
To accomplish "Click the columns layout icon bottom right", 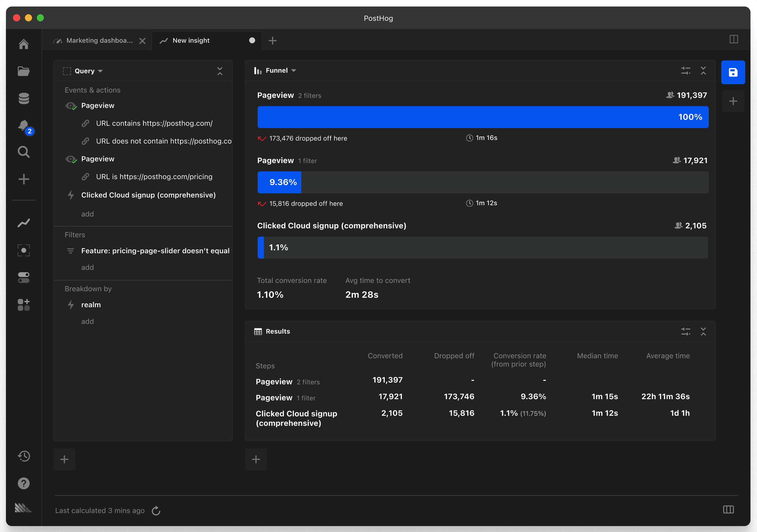I will [728, 509].
